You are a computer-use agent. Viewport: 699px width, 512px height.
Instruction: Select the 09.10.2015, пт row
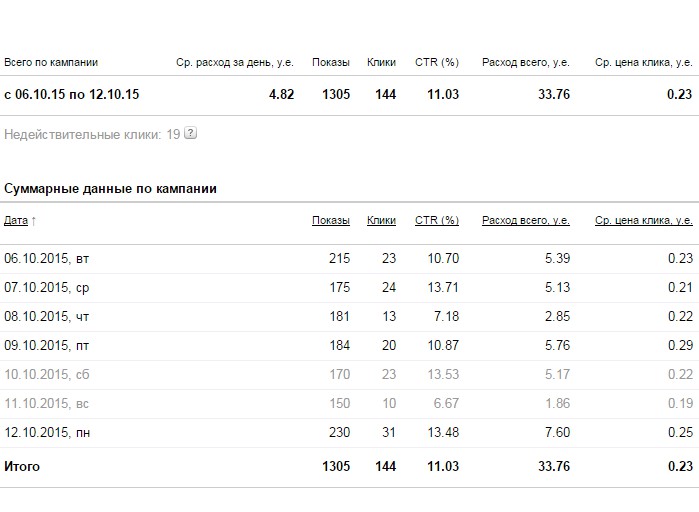click(350, 346)
